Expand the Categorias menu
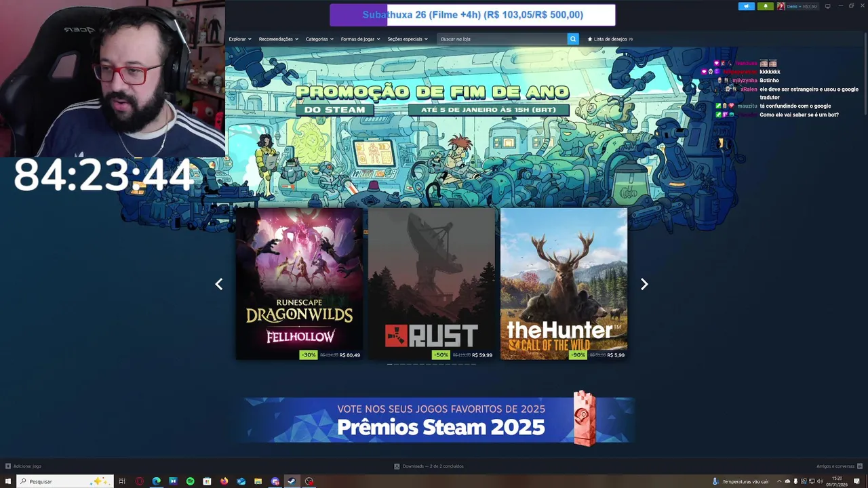This screenshot has height=488, width=868. pyautogui.click(x=319, y=39)
